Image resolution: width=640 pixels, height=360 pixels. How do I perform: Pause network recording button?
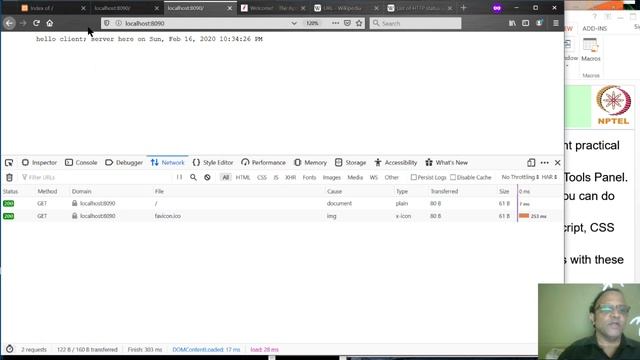(180, 177)
